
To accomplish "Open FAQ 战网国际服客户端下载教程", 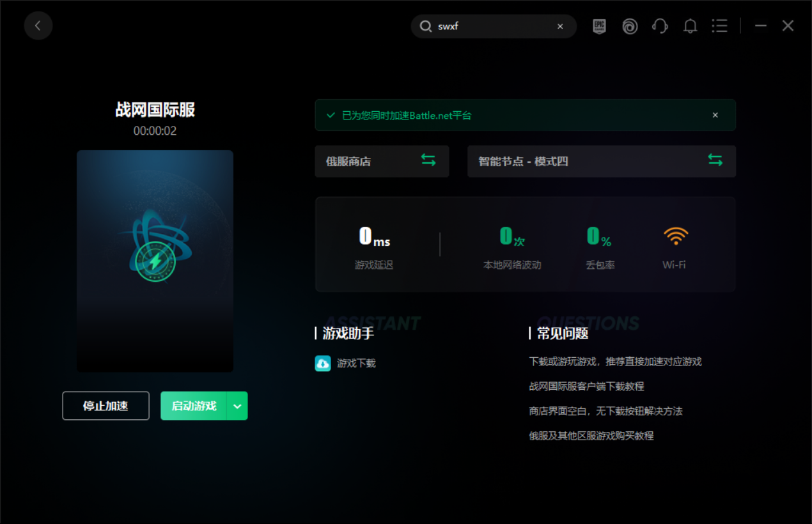I will tap(586, 387).
